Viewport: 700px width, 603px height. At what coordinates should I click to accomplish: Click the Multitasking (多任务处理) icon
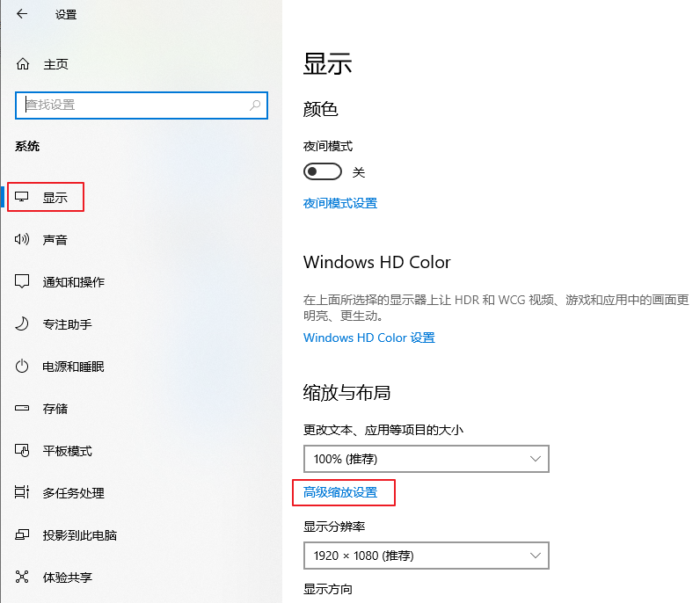(23, 493)
